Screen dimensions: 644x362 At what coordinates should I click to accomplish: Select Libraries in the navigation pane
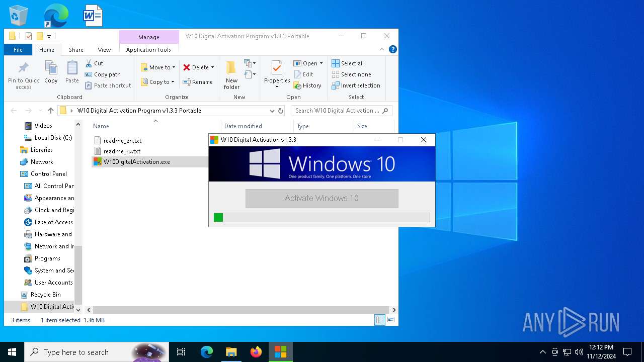point(42,150)
